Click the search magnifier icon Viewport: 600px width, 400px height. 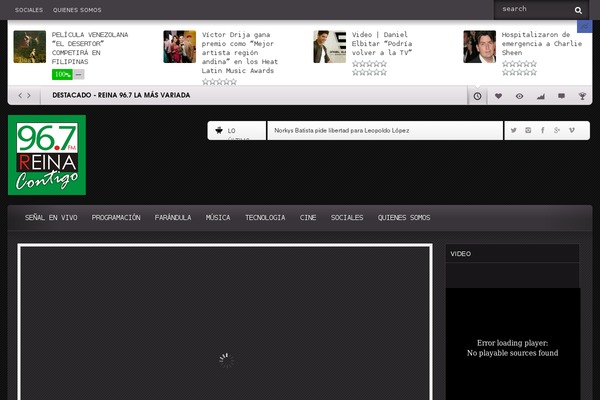[578, 10]
